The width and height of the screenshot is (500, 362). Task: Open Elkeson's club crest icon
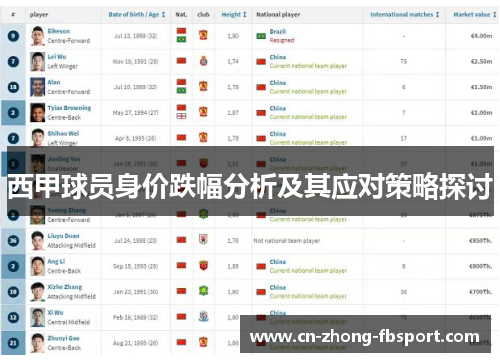203,35
